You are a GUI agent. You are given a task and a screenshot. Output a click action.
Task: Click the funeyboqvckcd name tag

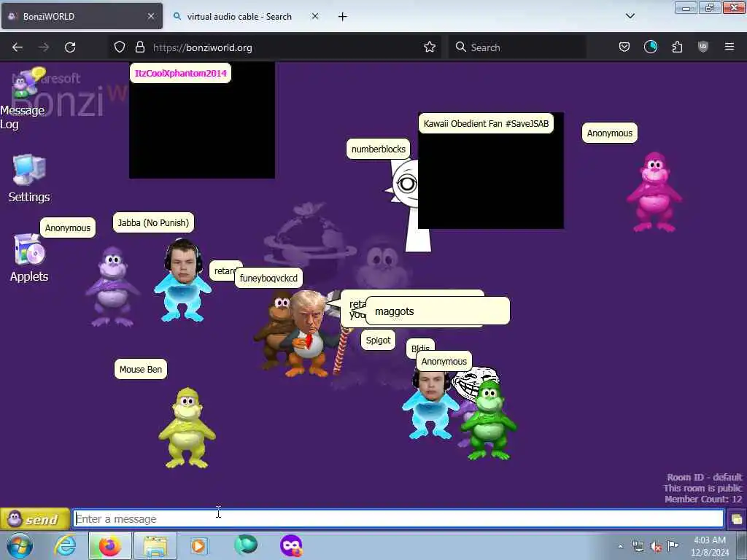click(x=268, y=278)
